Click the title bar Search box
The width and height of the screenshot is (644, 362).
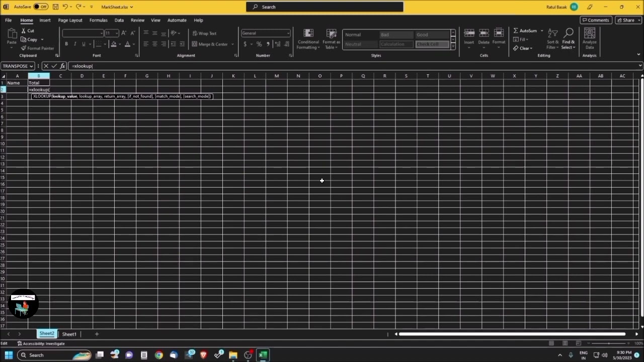325,7
